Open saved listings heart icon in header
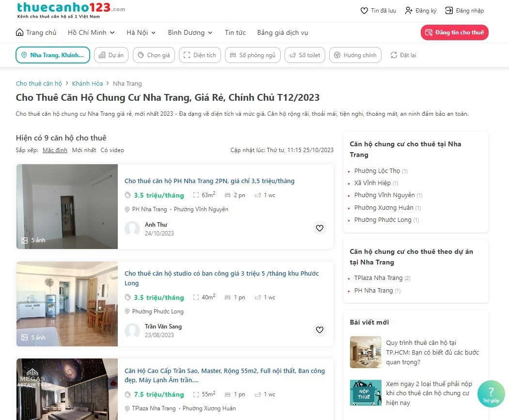The image size is (509, 420). coord(364,11)
